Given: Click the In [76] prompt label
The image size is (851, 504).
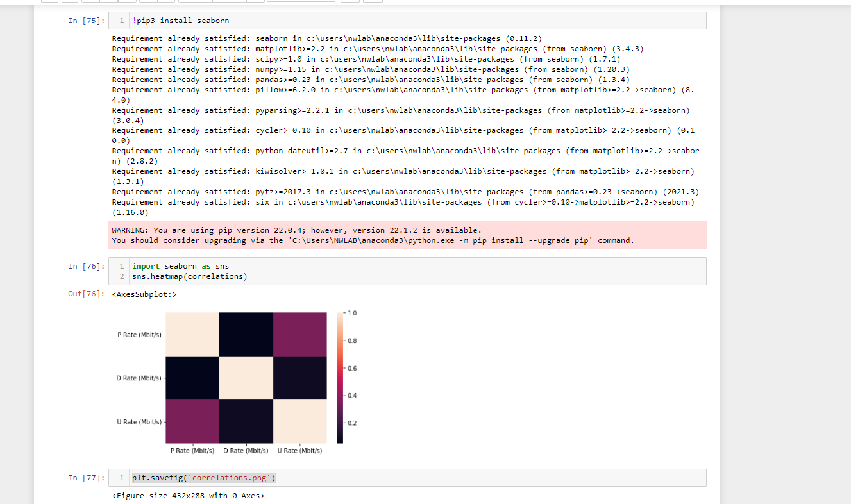Looking at the screenshot, I should tap(86, 266).
